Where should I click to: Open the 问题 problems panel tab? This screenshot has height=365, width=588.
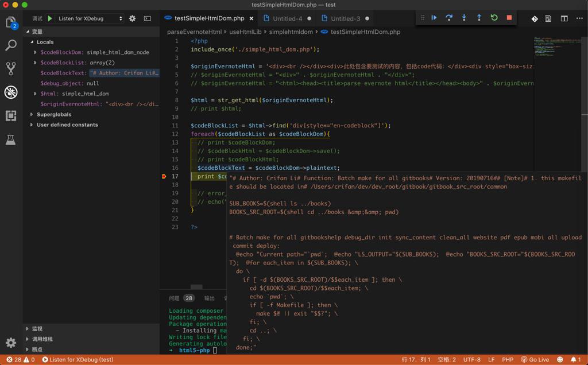click(174, 298)
